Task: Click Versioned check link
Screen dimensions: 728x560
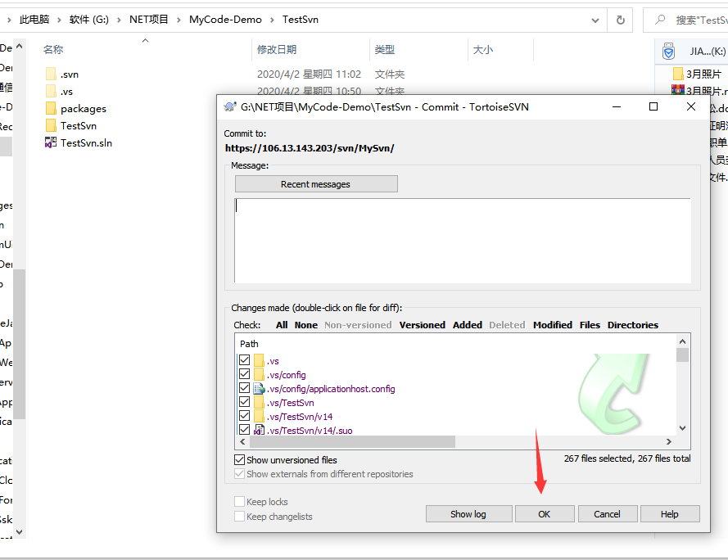Action: coord(423,325)
